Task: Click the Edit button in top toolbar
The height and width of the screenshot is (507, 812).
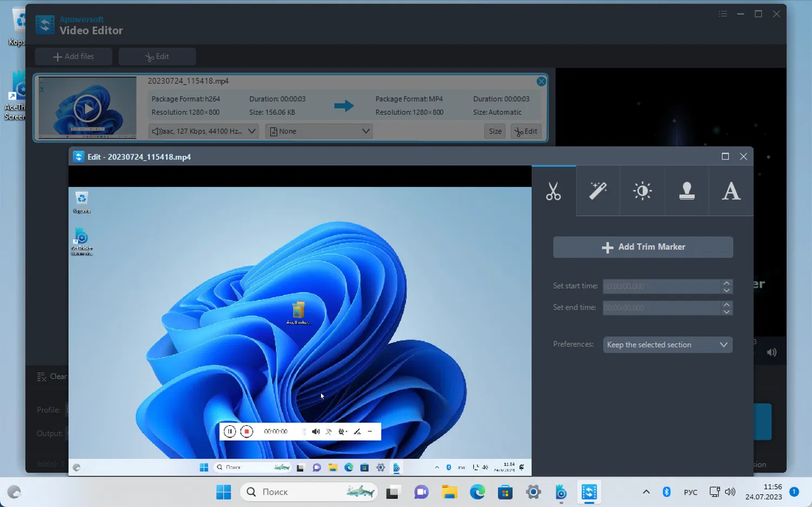Action: coord(157,56)
